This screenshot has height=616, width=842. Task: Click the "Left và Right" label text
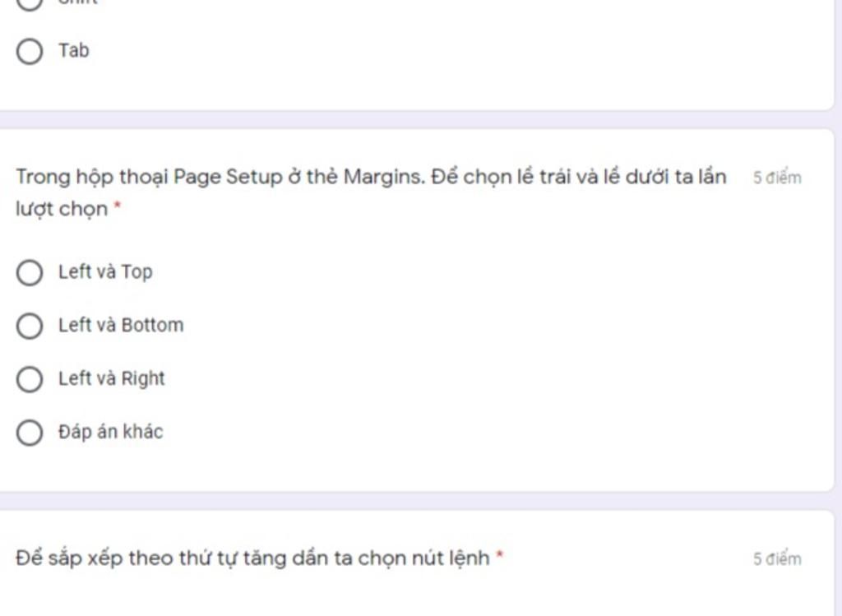[112, 379]
